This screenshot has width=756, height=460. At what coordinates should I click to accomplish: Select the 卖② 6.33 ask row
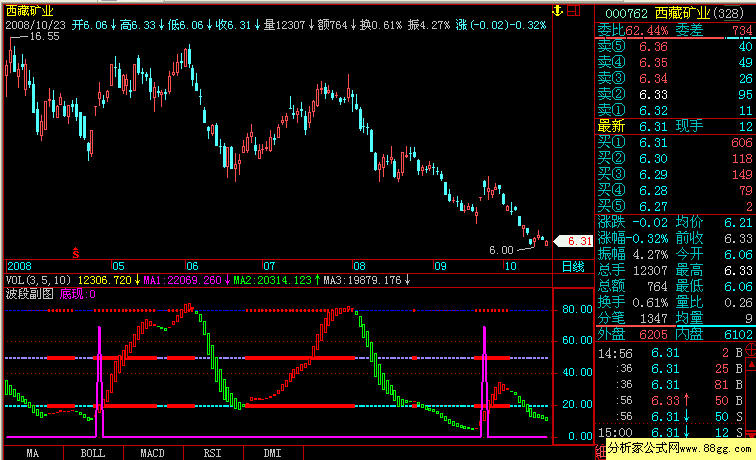click(675, 95)
